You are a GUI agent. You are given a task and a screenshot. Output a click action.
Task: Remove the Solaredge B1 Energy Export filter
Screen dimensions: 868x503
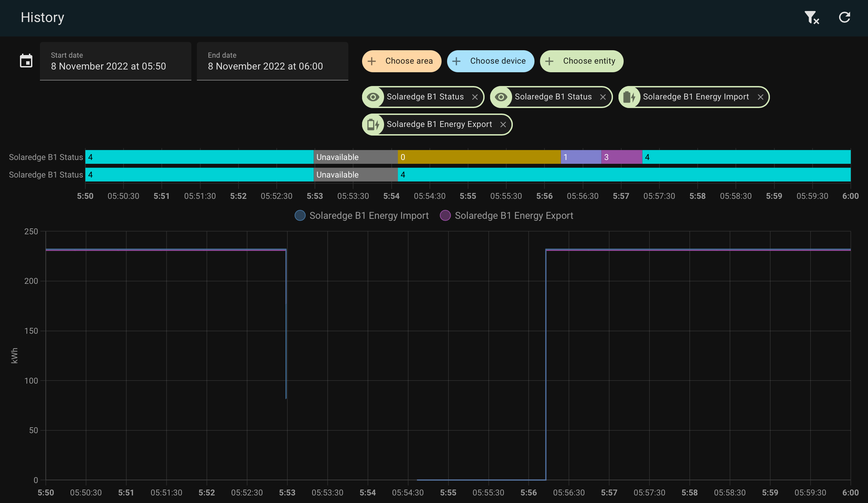point(502,124)
